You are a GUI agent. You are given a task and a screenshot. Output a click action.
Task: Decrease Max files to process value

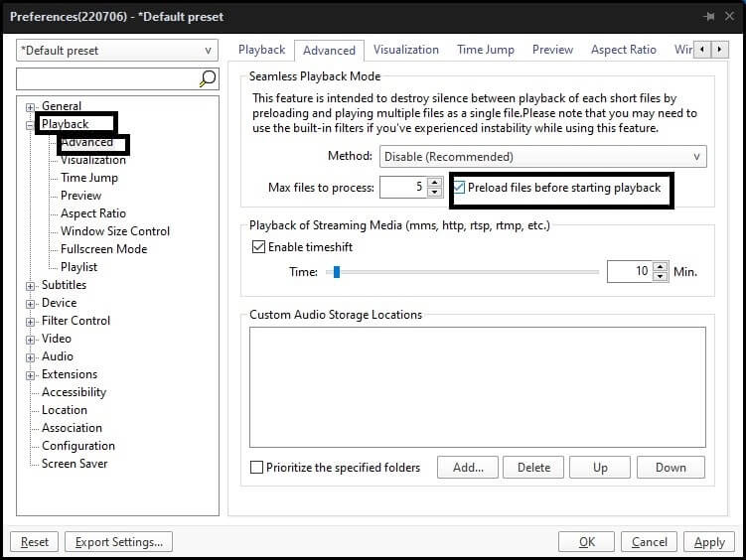434,192
